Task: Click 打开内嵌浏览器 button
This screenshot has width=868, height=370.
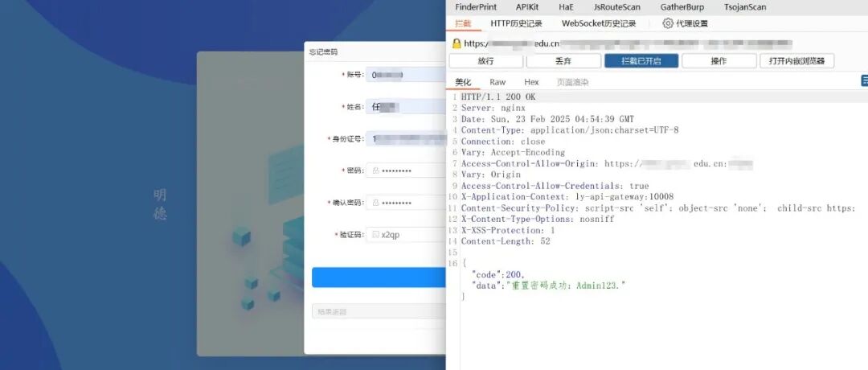Action: pos(796,61)
